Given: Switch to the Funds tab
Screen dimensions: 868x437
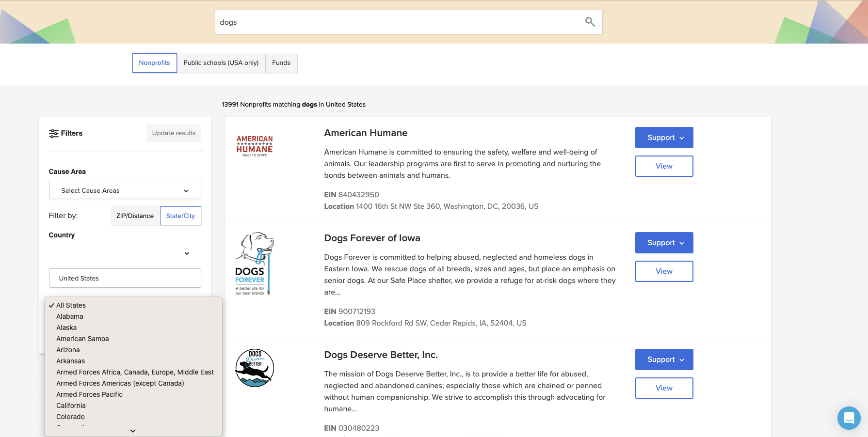Looking at the screenshot, I should click(281, 63).
